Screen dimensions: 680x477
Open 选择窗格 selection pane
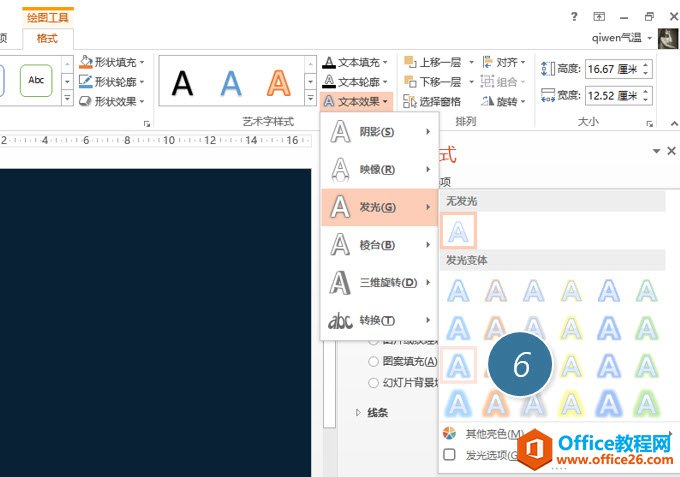coord(432,101)
